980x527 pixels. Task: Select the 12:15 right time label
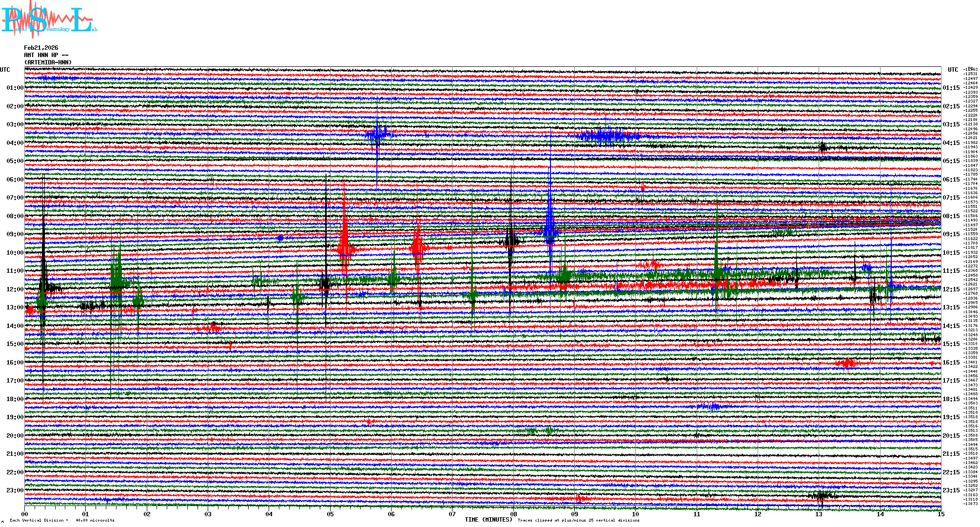coord(951,289)
